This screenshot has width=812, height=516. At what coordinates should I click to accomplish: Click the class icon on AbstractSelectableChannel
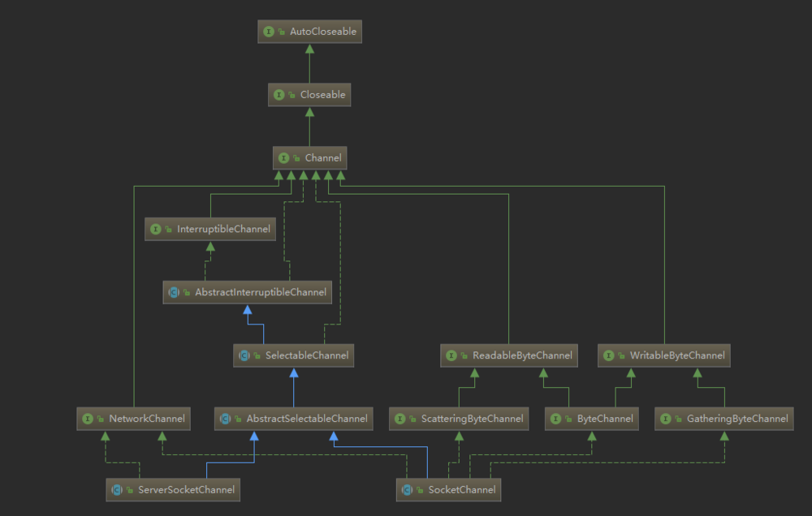point(225,419)
